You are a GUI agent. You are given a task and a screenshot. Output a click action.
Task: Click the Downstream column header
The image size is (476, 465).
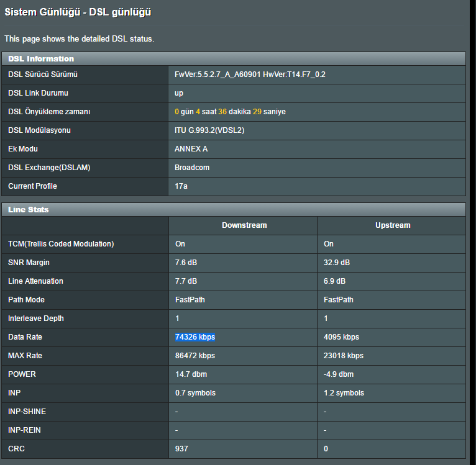click(244, 225)
